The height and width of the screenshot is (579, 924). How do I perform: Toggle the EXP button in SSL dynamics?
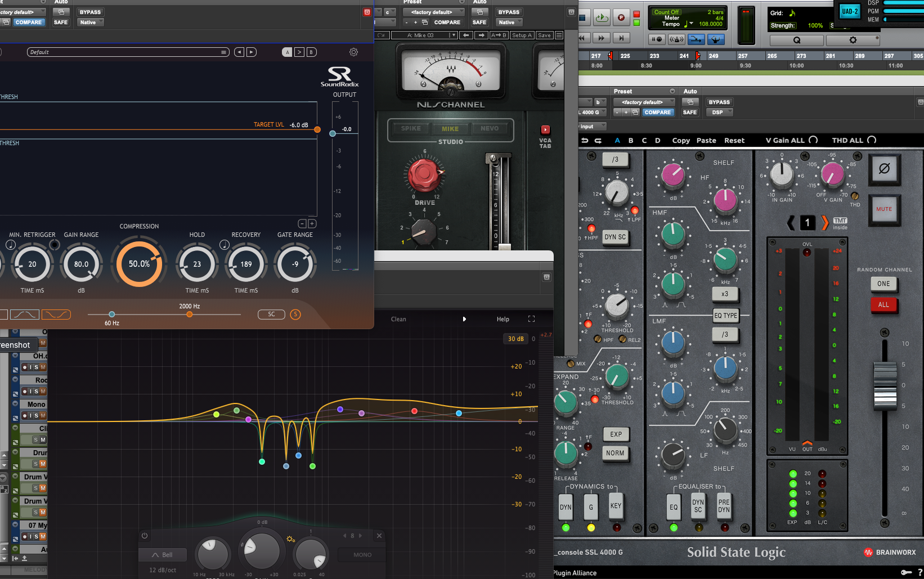[x=616, y=434]
